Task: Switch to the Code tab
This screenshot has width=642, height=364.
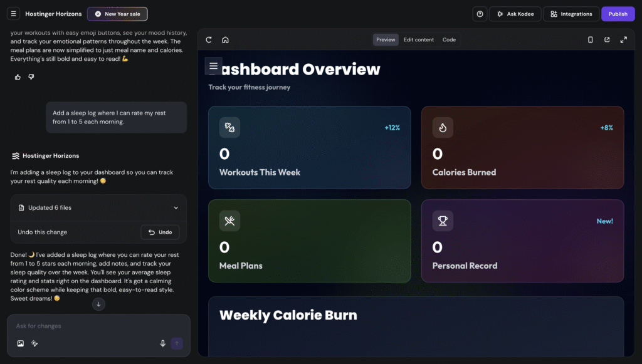Action: (449, 39)
